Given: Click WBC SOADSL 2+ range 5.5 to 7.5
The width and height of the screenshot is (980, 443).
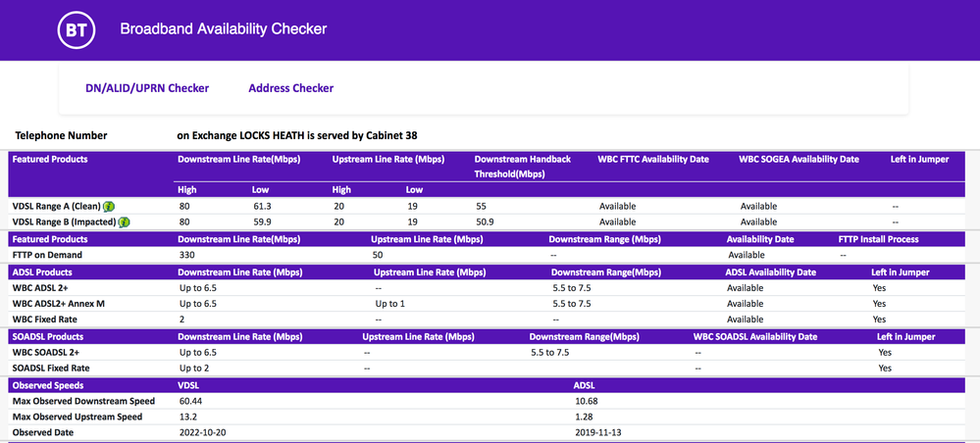Looking at the screenshot, I should (x=550, y=353).
